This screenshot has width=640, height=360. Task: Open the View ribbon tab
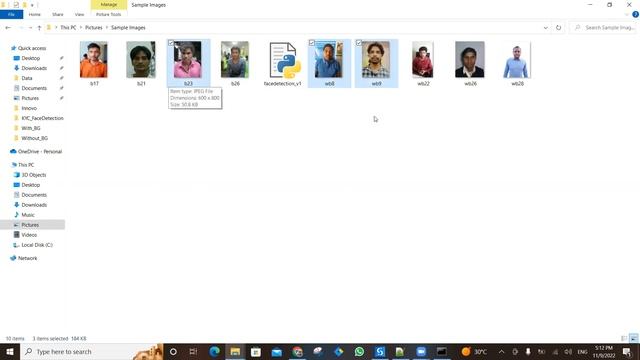click(x=79, y=14)
